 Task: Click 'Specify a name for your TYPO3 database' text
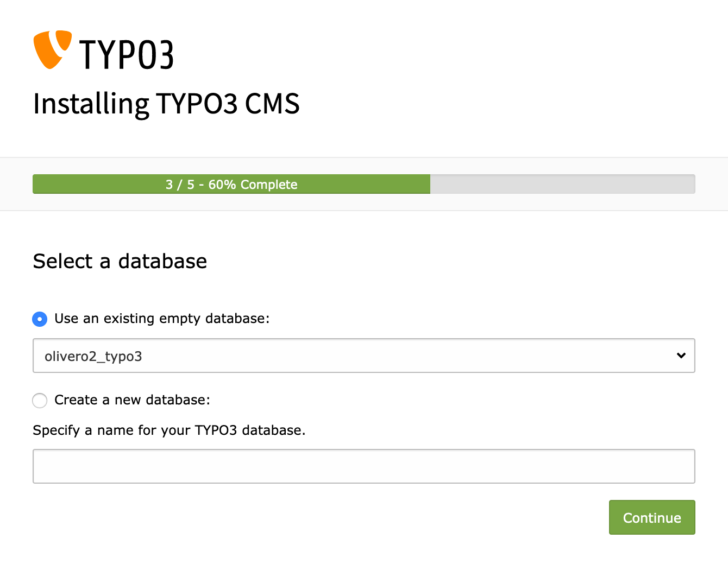pos(169,430)
